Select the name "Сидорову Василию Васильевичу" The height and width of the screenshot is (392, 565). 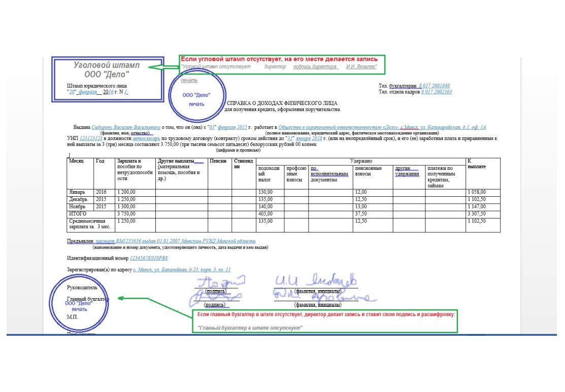[x=126, y=127]
